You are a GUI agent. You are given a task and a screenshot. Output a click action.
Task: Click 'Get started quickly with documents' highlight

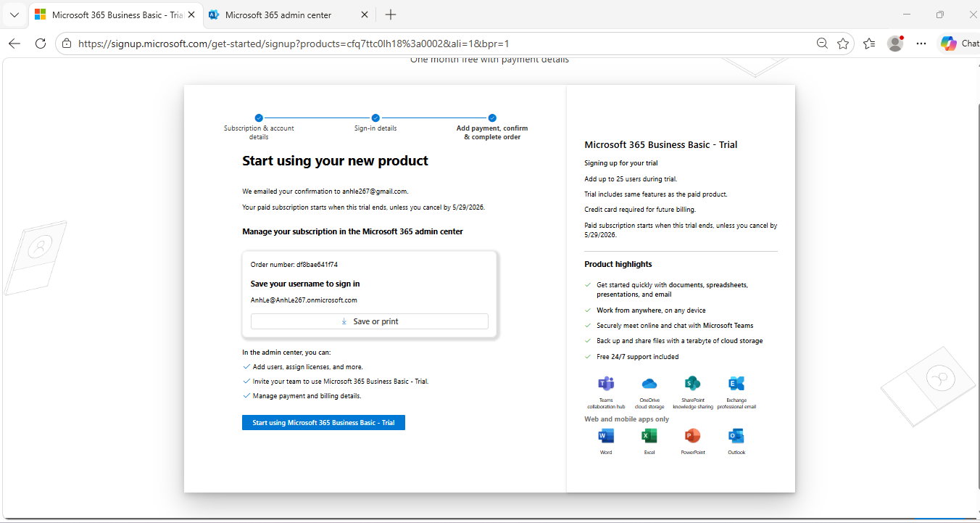point(672,290)
